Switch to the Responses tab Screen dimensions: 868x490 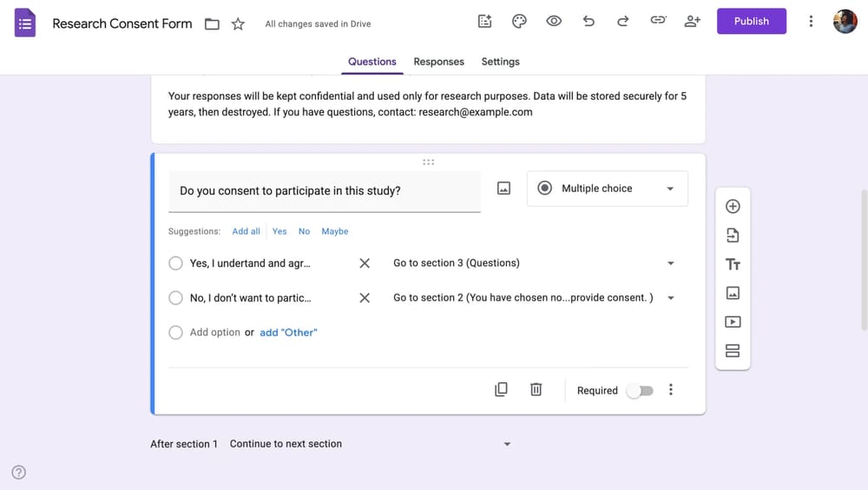438,62
